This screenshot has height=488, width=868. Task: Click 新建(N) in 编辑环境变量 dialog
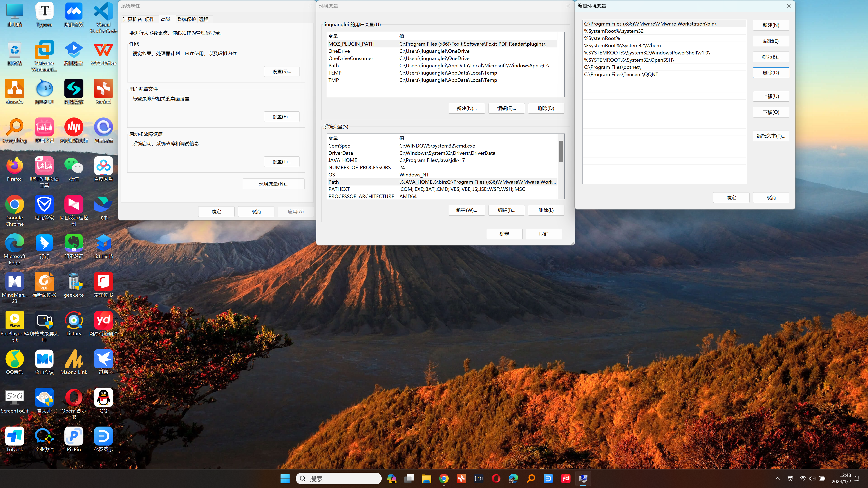tap(771, 25)
